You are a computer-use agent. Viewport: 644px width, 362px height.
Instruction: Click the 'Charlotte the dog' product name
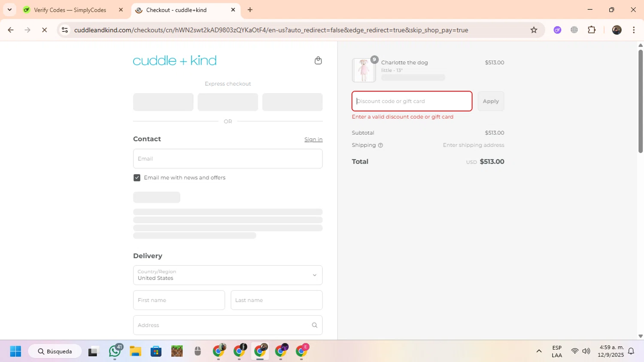404,62
